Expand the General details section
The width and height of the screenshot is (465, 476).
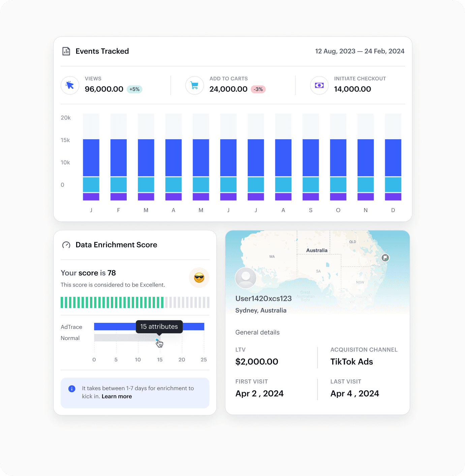coord(257,332)
